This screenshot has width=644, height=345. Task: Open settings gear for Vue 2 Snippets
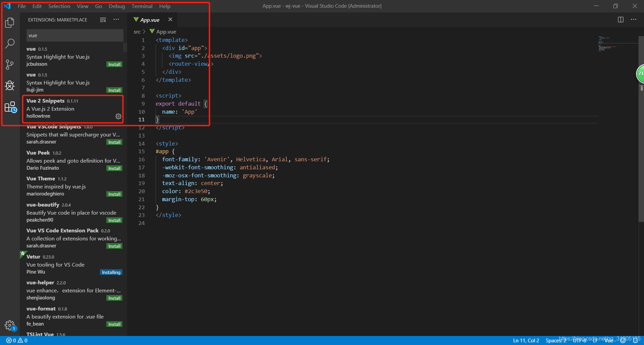pyautogui.click(x=118, y=116)
